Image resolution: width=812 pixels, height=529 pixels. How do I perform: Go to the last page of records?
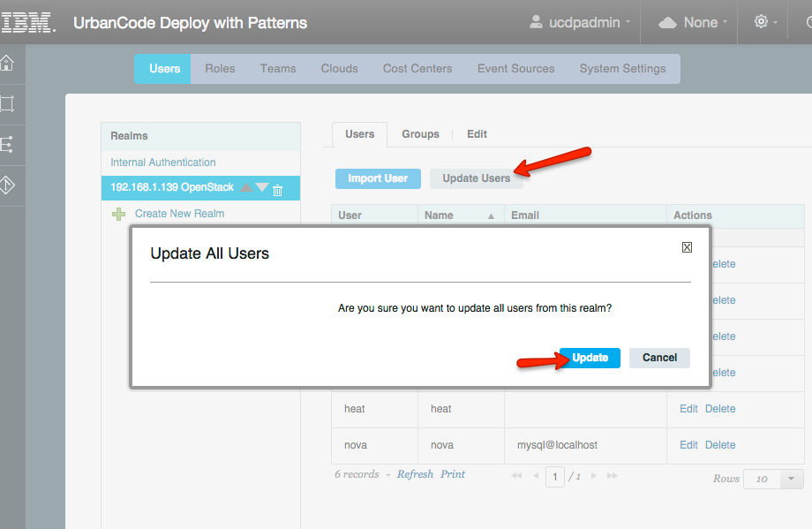[x=613, y=476]
